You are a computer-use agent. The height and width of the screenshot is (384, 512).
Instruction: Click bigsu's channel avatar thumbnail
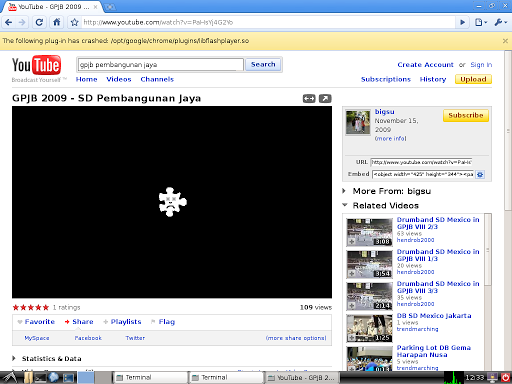(x=358, y=123)
